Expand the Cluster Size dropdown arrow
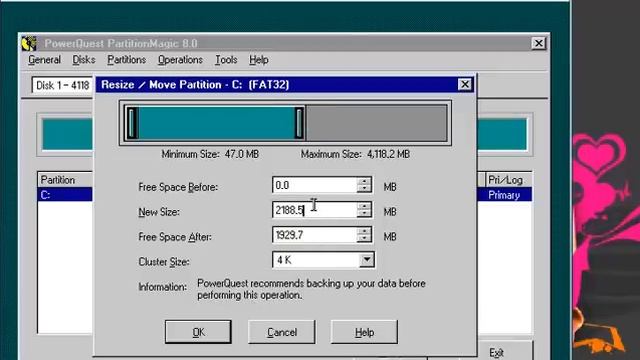This screenshot has height=360, width=640. [367, 260]
